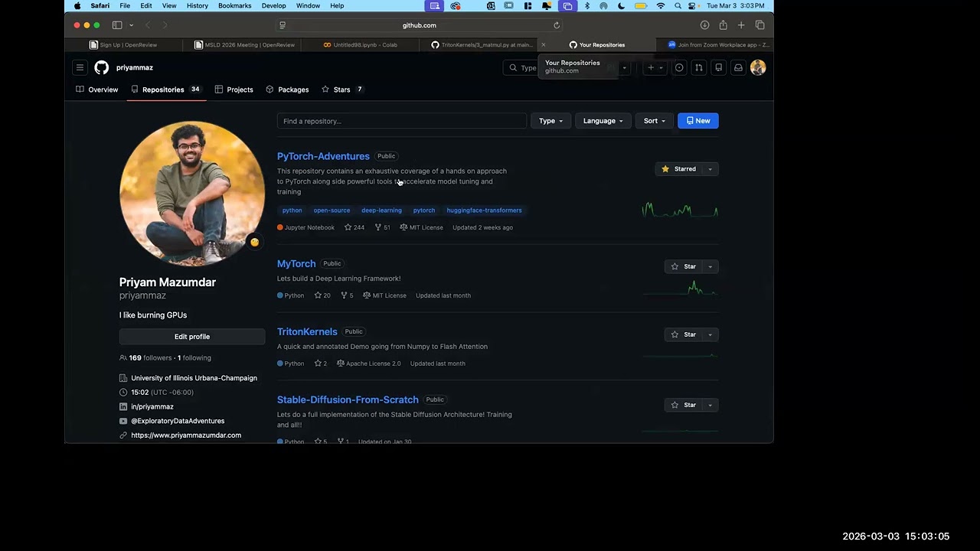980x551 pixels.
Task: Unstar the PyTorch-Adventures repository
Action: click(678, 169)
